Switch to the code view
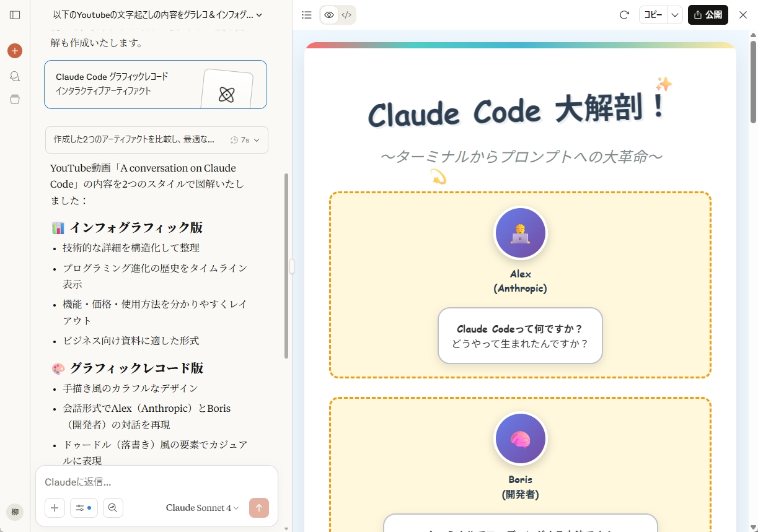758x532 pixels. 346,15
